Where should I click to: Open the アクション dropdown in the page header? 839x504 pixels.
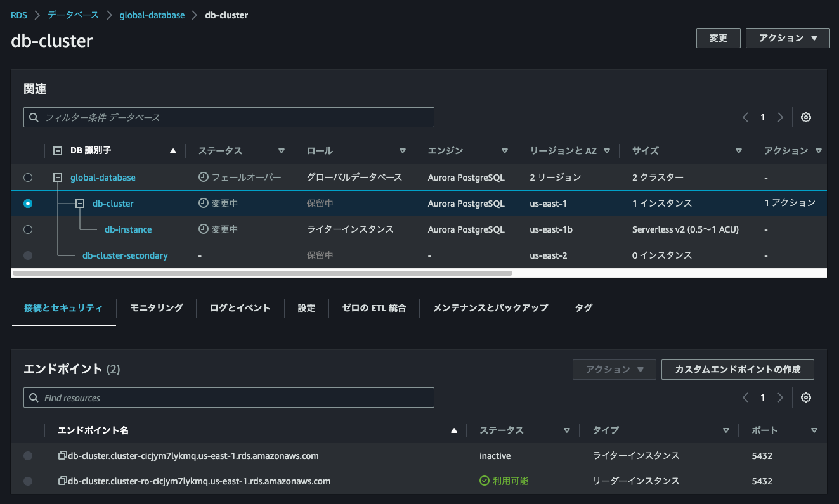788,37
